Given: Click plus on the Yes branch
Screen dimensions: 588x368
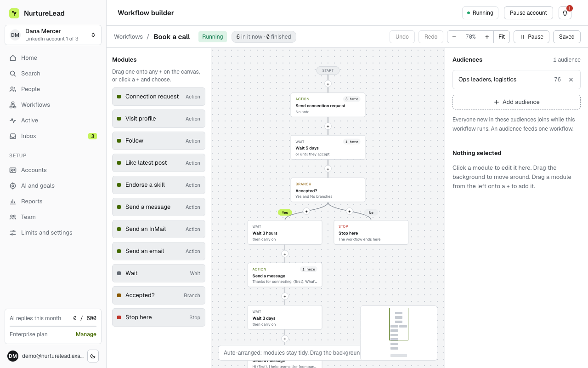Looking at the screenshot, I should (x=306, y=211).
